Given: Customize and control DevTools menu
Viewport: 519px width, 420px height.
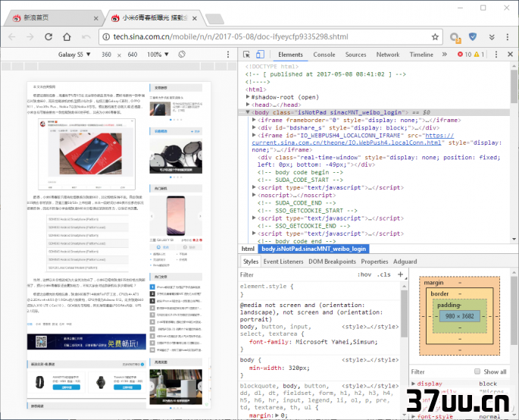Looking at the screenshot, I should [x=496, y=55].
